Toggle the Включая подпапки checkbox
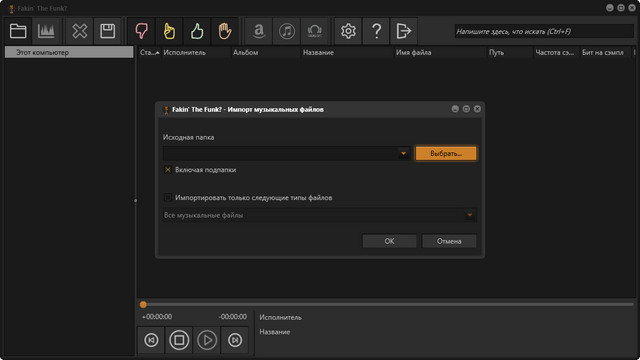This screenshot has width=640, height=360. tap(168, 170)
